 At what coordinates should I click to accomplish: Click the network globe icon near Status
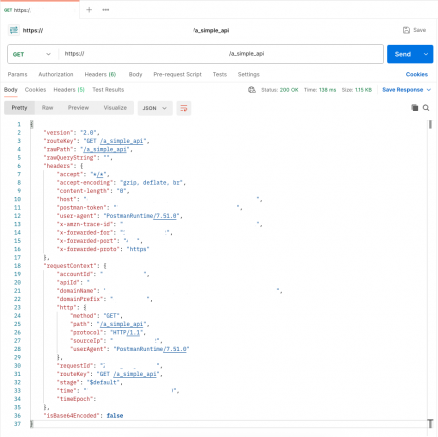pyautogui.click(x=252, y=90)
